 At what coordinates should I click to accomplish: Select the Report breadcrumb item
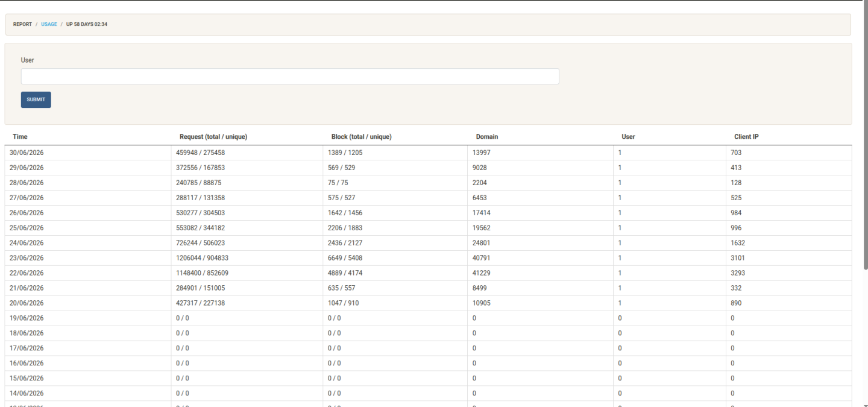tap(22, 25)
